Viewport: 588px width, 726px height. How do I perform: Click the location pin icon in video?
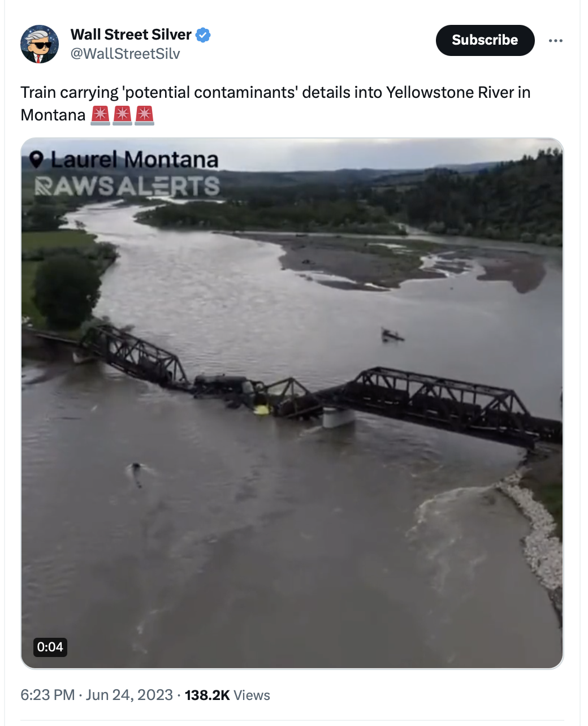37,160
